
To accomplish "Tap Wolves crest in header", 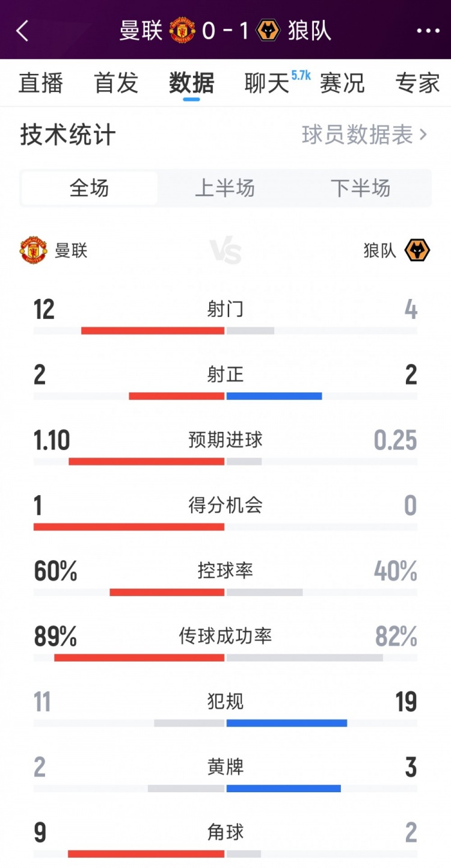I will pyautogui.click(x=268, y=30).
